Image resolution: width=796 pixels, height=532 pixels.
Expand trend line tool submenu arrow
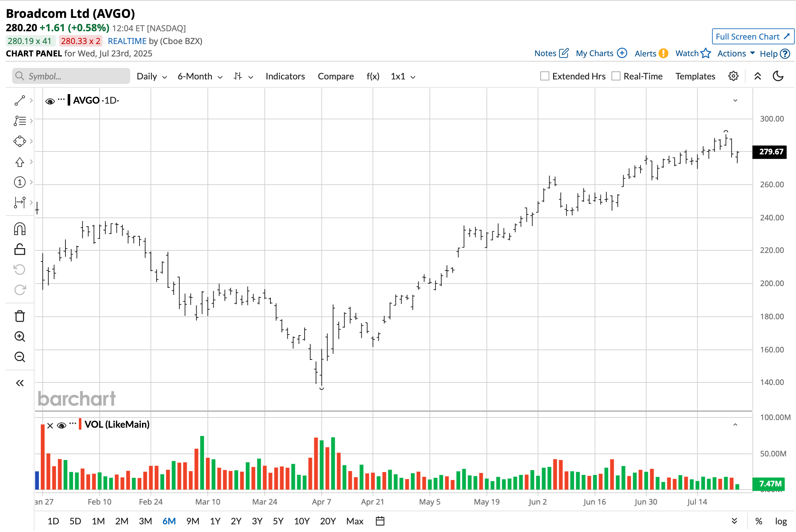(x=31, y=100)
